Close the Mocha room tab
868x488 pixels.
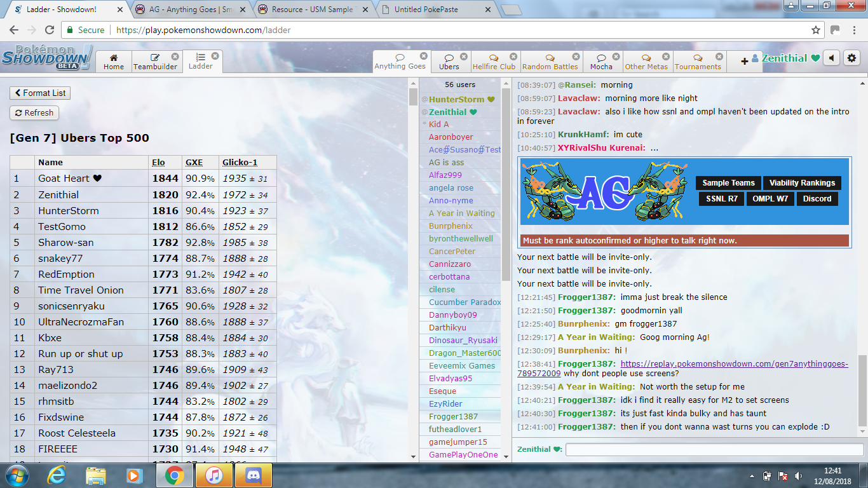[615, 57]
